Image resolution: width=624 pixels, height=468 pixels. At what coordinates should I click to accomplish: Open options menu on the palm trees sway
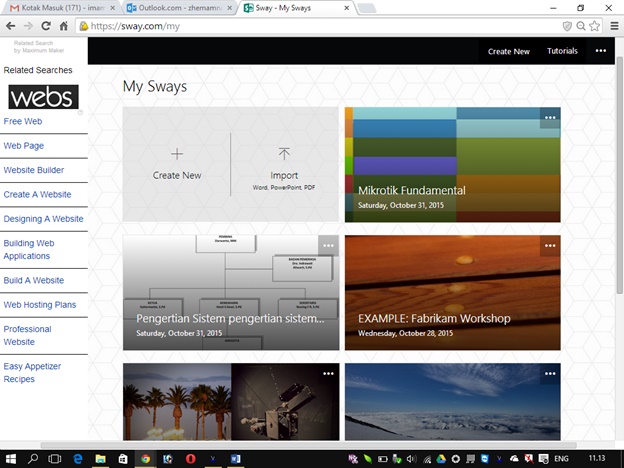(x=328, y=374)
